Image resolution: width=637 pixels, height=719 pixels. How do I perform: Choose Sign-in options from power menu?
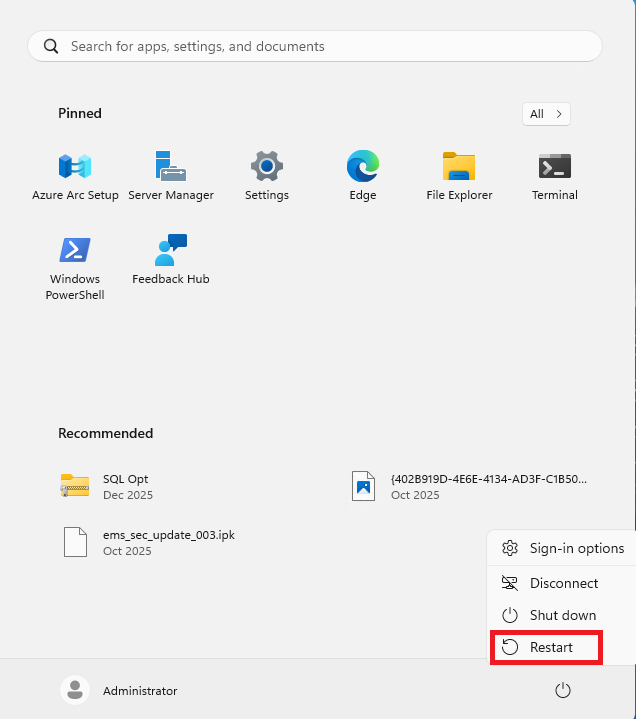point(563,548)
